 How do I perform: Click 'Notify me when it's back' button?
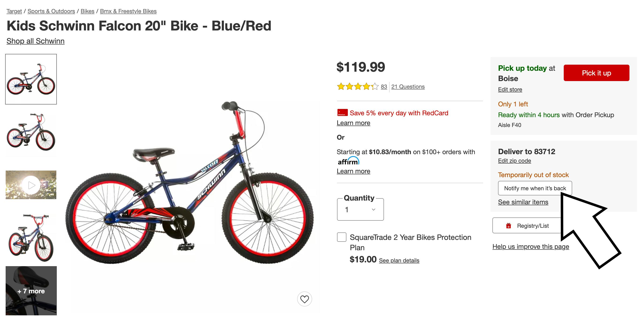point(535,188)
